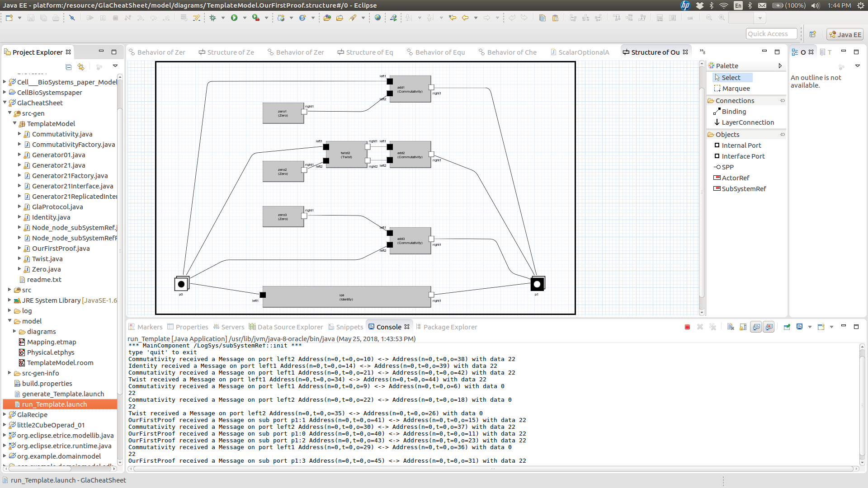Screen dimensions: 868x488
Task: Expand the diagrams folder under model
Action: click(15, 332)
